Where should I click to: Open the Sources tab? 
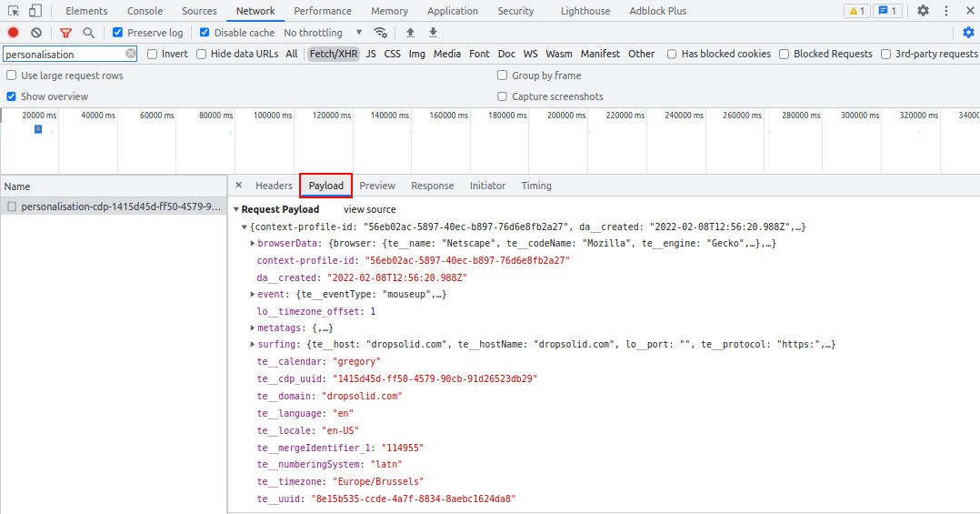point(199,11)
